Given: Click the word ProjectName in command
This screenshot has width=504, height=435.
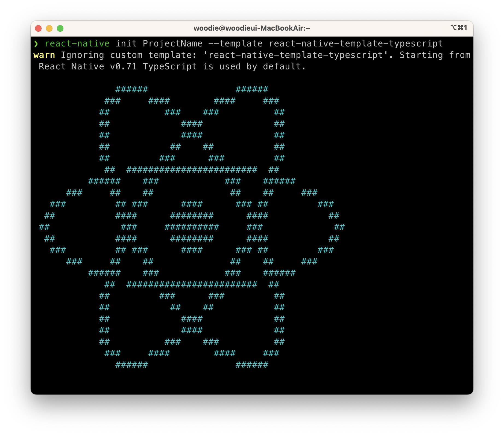Looking at the screenshot, I should click(173, 44).
